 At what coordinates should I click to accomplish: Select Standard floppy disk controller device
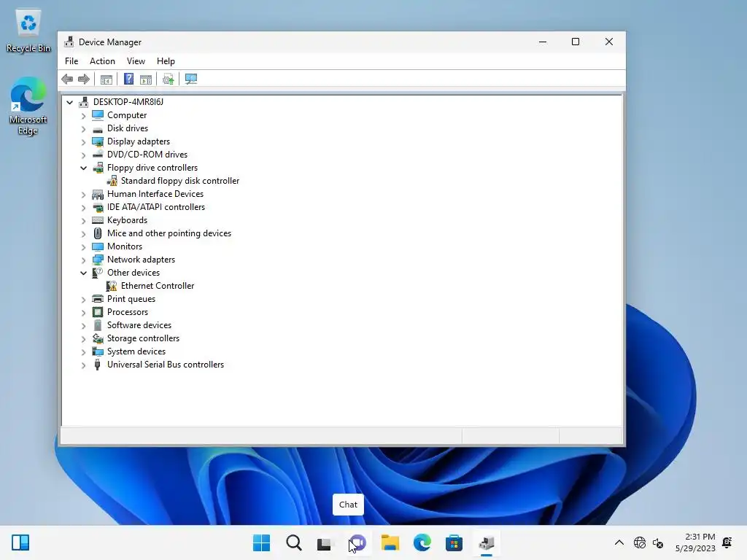coord(180,181)
